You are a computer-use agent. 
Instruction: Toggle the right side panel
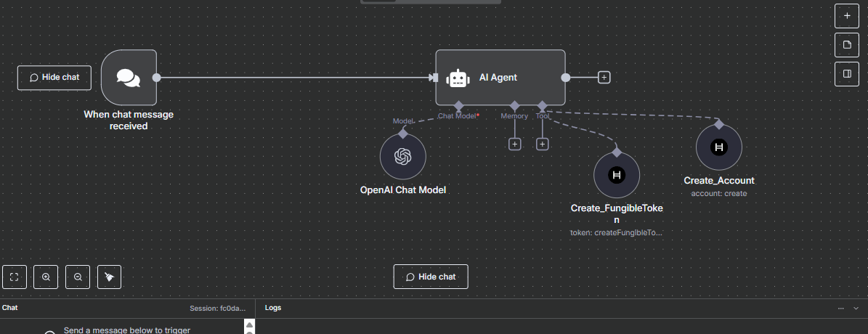[846, 74]
